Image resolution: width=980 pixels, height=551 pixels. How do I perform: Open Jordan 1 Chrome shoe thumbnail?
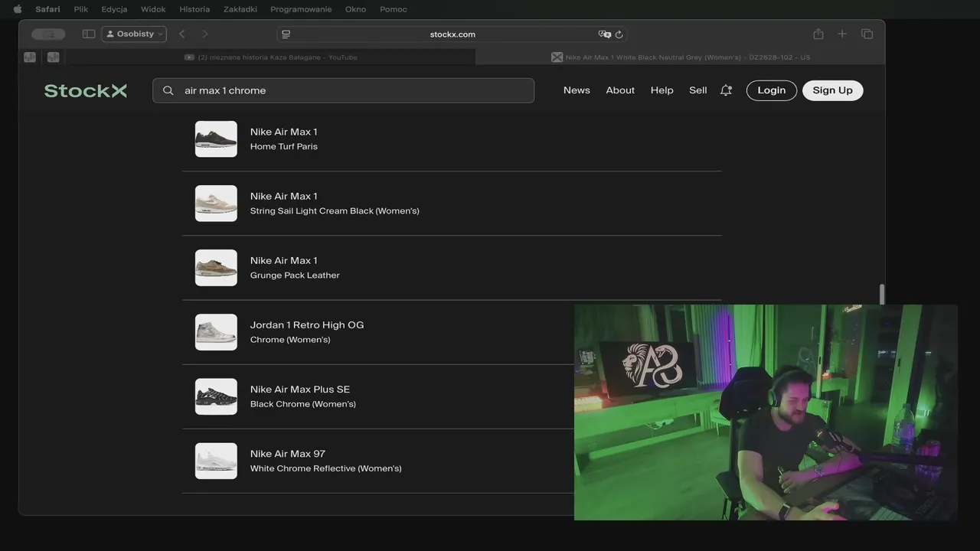pyautogui.click(x=216, y=332)
